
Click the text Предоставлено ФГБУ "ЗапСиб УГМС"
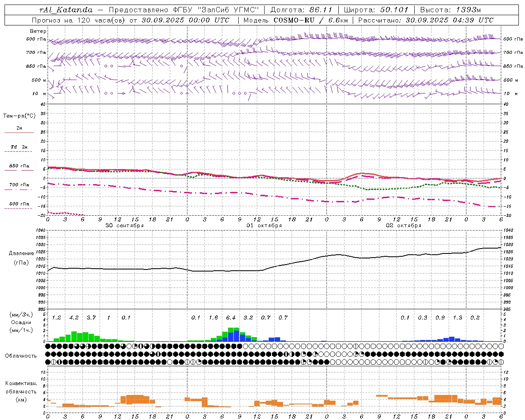point(184,10)
